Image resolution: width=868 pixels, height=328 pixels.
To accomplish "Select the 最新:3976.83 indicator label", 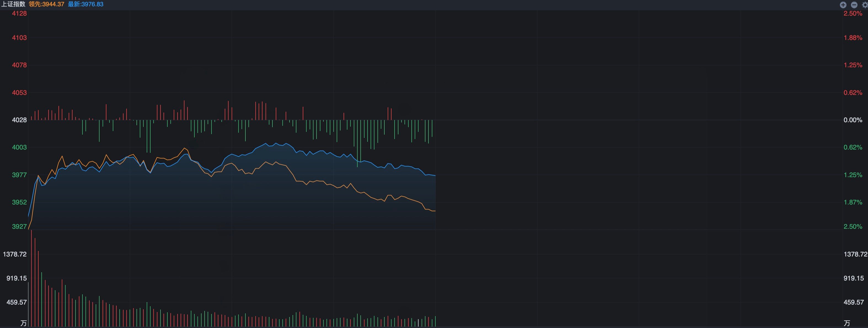I will pyautogui.click(x=85, y=4).
